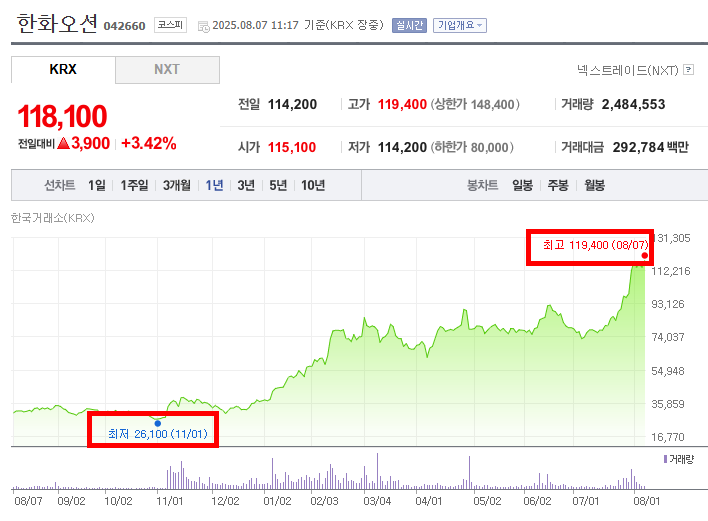Click the 전일 value 114,200
This screenshot has height=521, width=708.
point(293,104)
